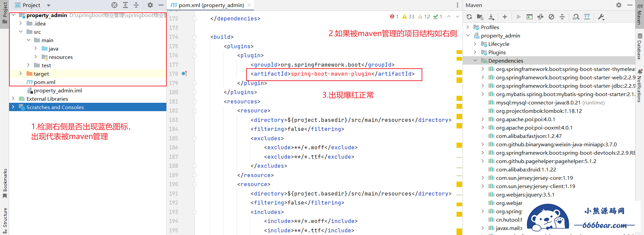Image resolution: width=644 pixels, height=235 pixels.
Task: Fold the build tag at line 174
Action: [x=195, y=37]
